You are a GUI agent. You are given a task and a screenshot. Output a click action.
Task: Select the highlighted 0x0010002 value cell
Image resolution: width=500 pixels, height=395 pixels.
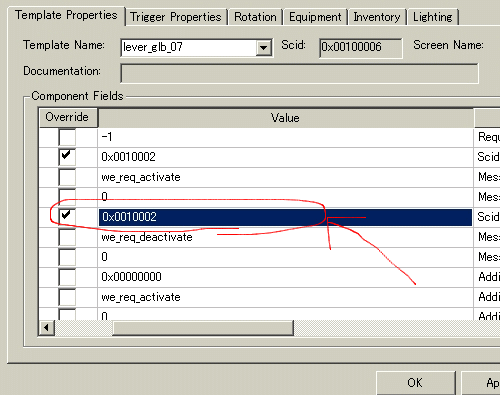coord(285,217)
